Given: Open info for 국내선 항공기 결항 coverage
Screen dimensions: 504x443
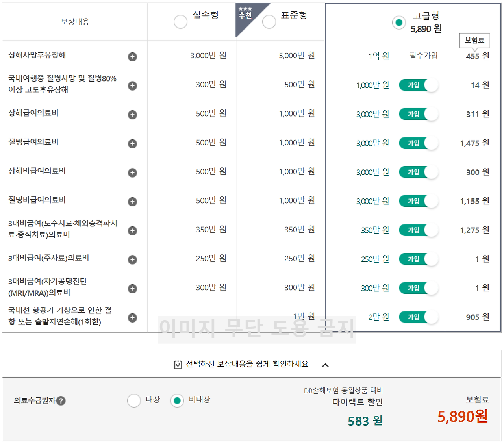Looking at the screenshot, I should pos(132,317).
